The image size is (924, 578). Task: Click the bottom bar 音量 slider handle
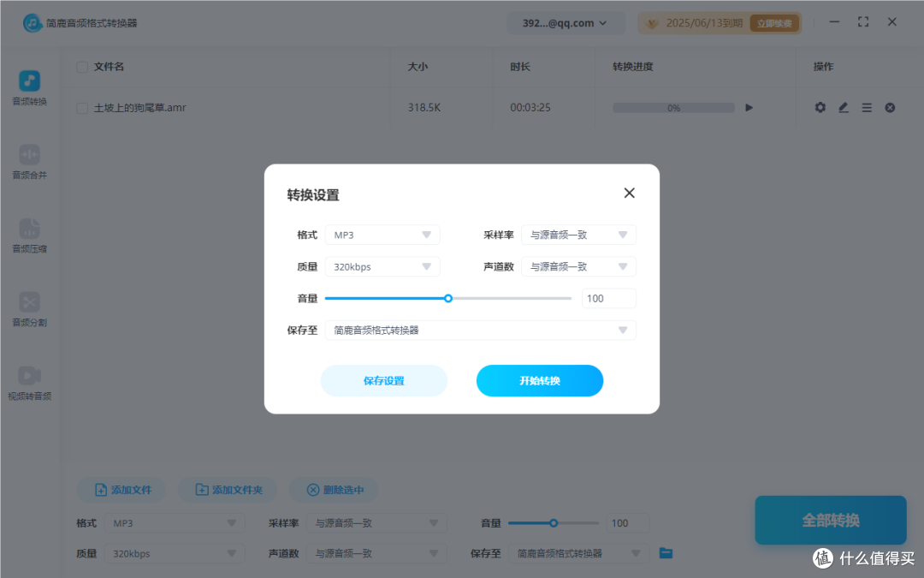(x=554, y=523)
